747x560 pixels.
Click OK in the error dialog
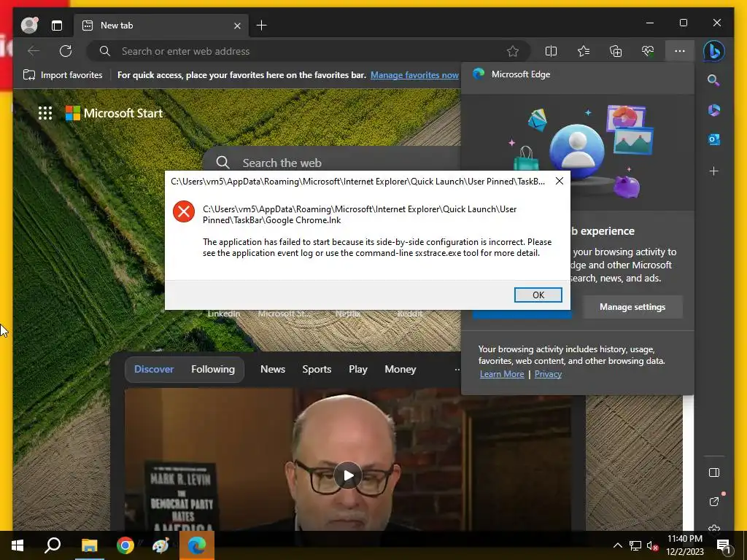pyautogui.click(x=538, y=295)
